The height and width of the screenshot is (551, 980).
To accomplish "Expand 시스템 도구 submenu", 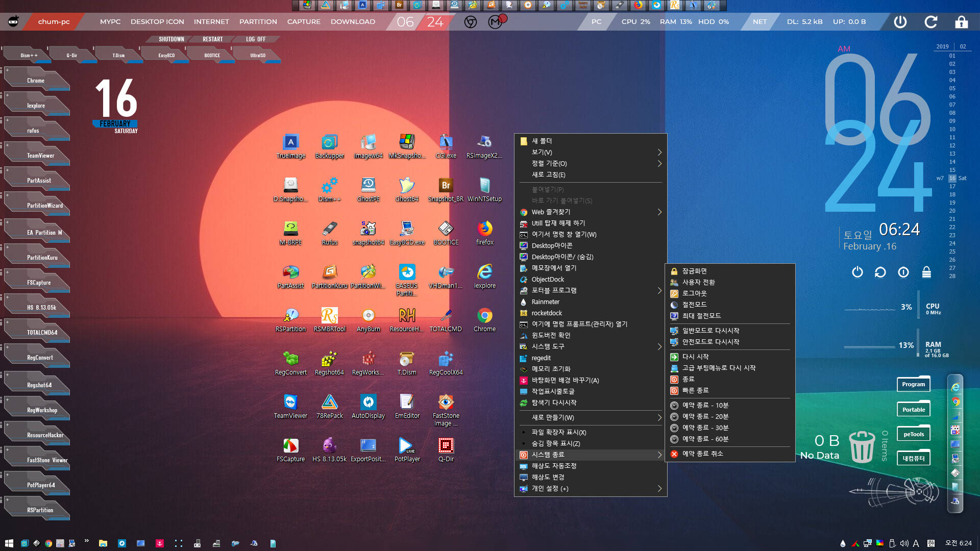I will coord(591,346).
